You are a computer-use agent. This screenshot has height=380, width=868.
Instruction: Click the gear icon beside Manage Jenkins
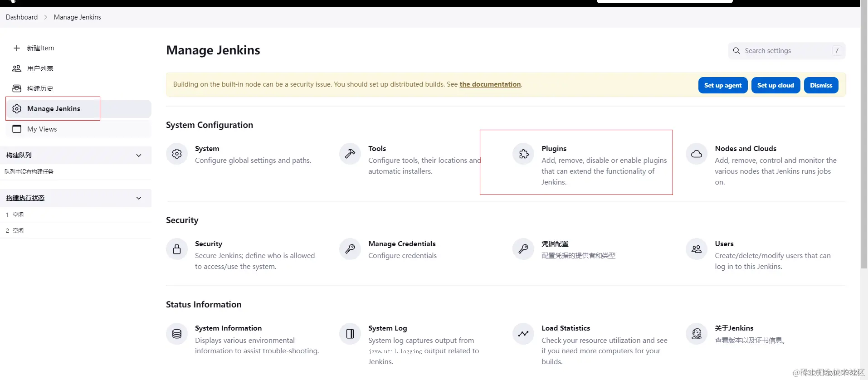[x=17, y=109]
